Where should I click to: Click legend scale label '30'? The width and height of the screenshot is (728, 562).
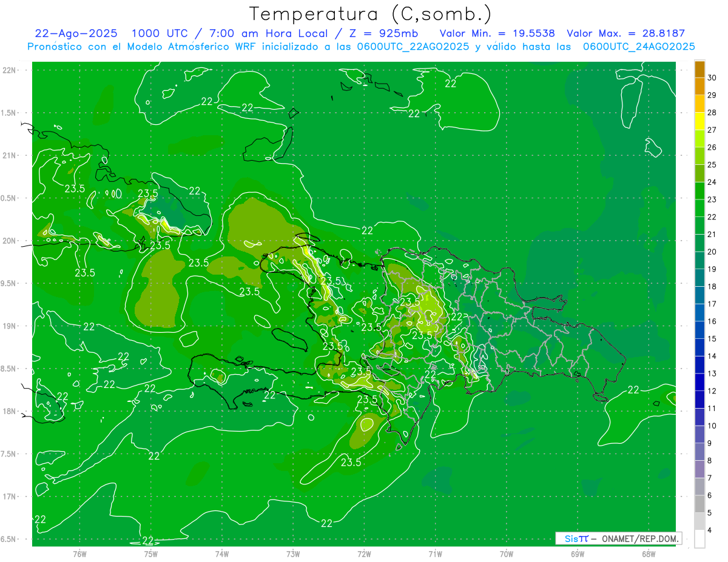712,78
